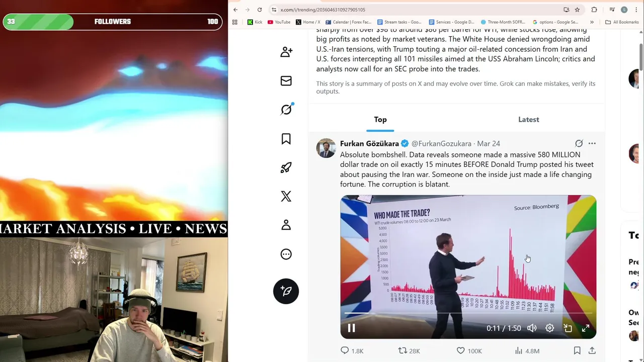Mute the video with speaker icon
Viewport: 644px width, 362px height.
point(532,328)
